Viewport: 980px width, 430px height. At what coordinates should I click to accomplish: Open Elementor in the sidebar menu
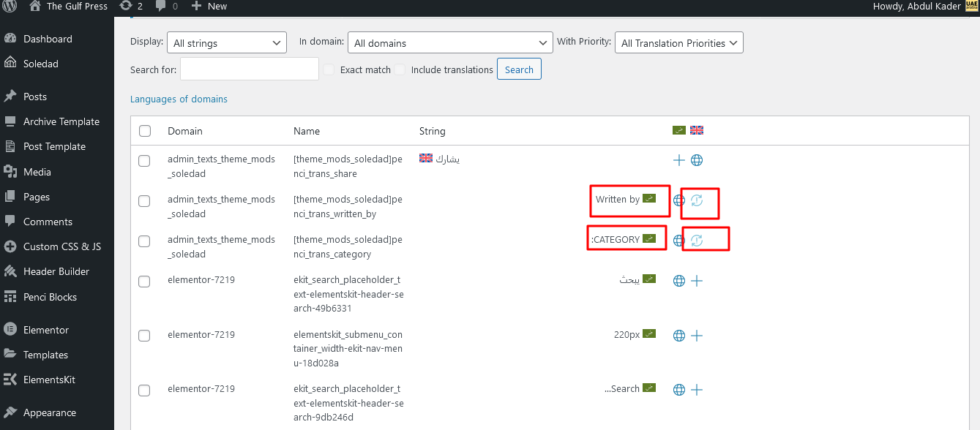click(x=46, y=330)
